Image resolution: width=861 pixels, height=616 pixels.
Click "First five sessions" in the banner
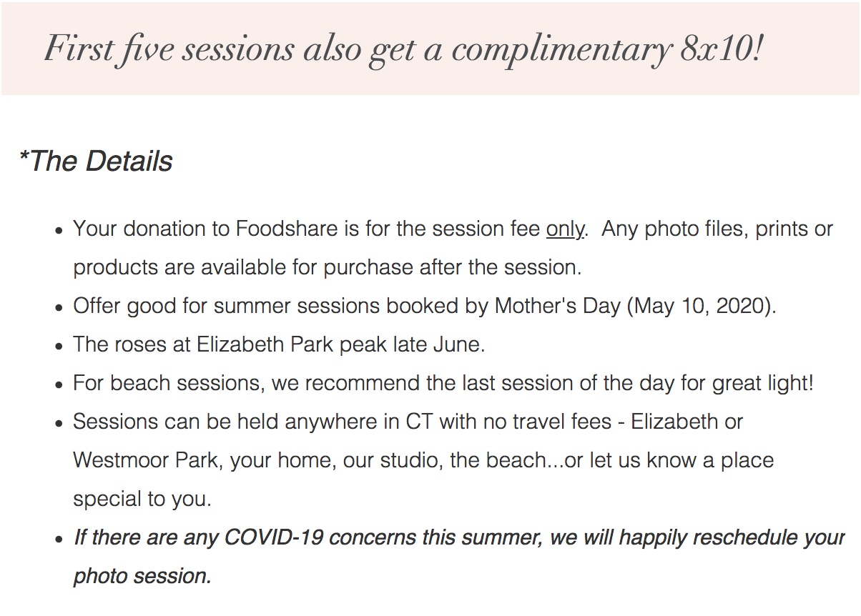[x=169, y=49]
